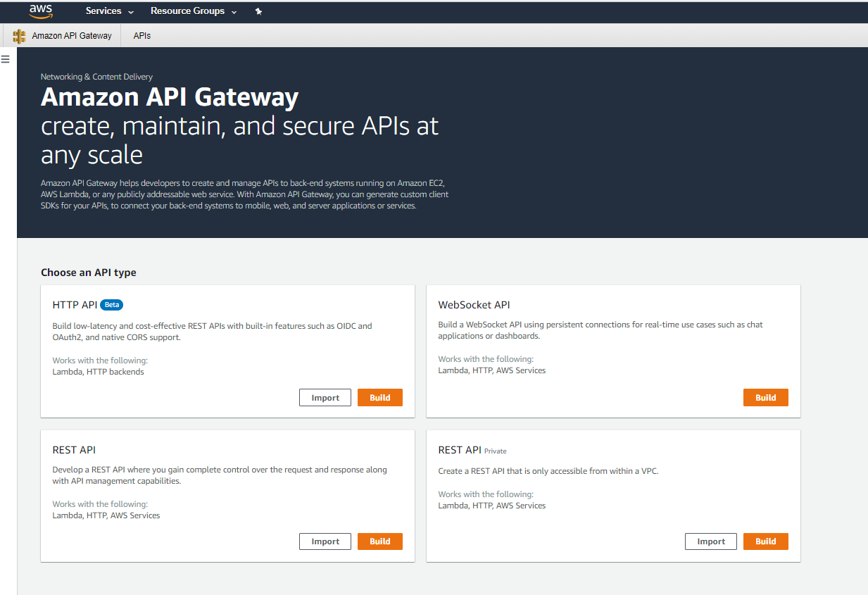Screen dimensions: 868x595
Task: Click 'Lambda, HTTP, AWS Services' in WebSocket card
Action: [x=492, y=370]
